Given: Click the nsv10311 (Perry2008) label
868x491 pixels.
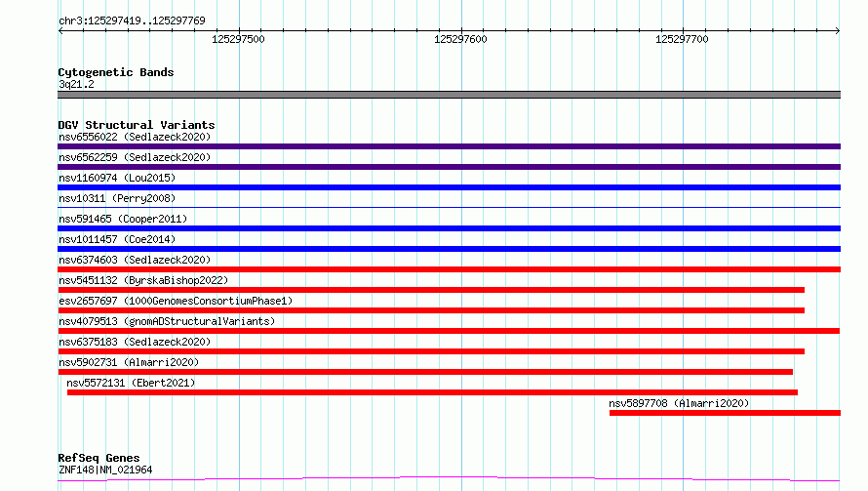Looking at the screenshot, I should 117,198.
